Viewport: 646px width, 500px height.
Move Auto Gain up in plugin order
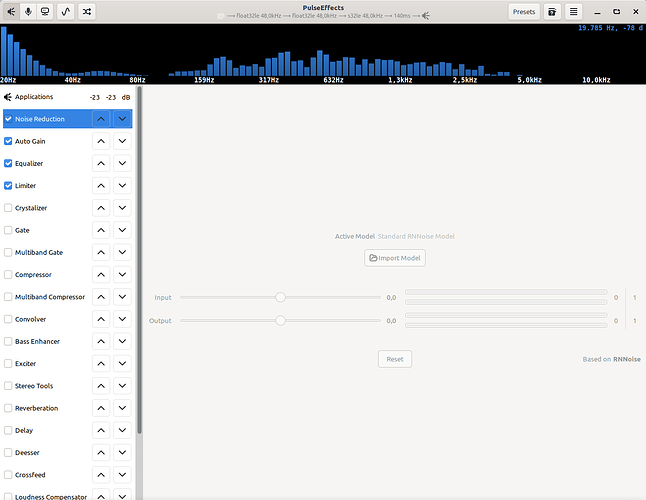[x=100, y=141]
